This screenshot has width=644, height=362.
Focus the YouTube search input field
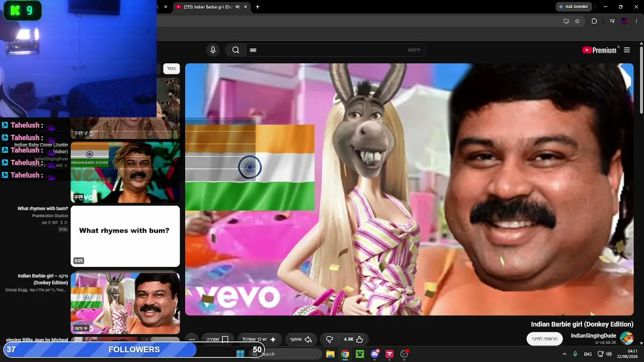[x=336, y=50]
